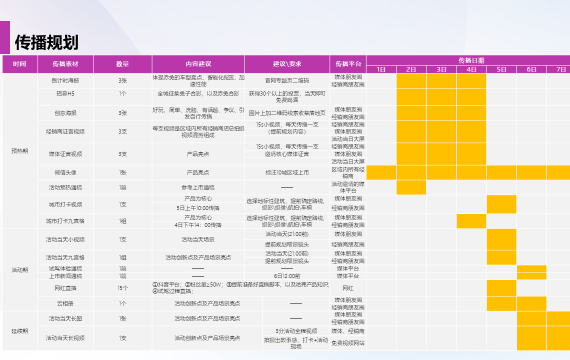Select the 传播平台 column header
Screen dimensions: 570x360
coord(348,64)
